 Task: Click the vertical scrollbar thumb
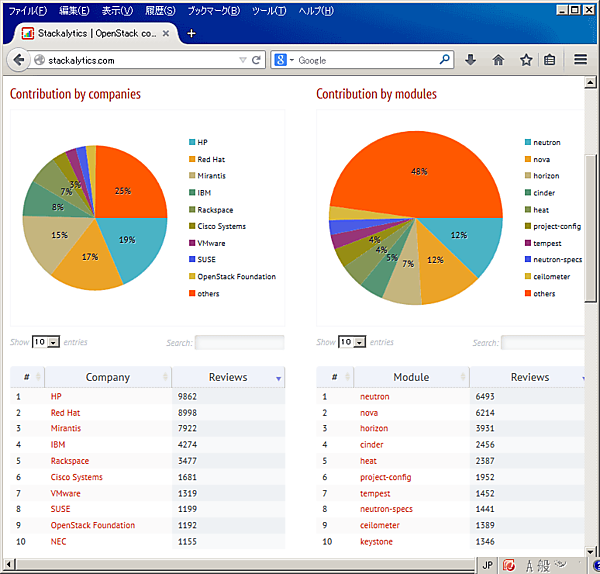[x=591, y=228]
